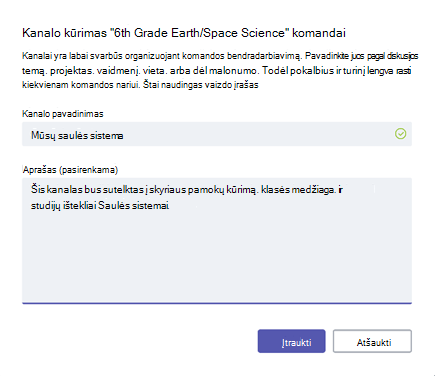Viewport: 435px width, 376px height.
Task: Click the Įtraukti button
Action: 291,341
